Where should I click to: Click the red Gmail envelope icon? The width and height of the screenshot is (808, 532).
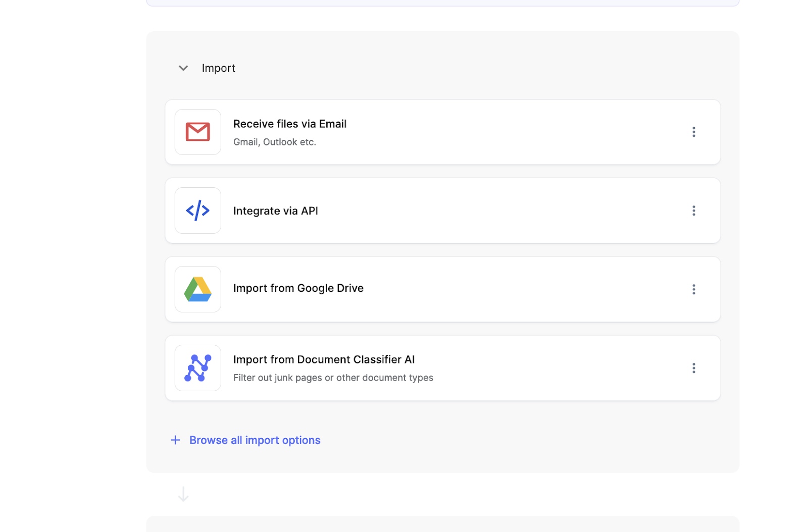[197, 132]
